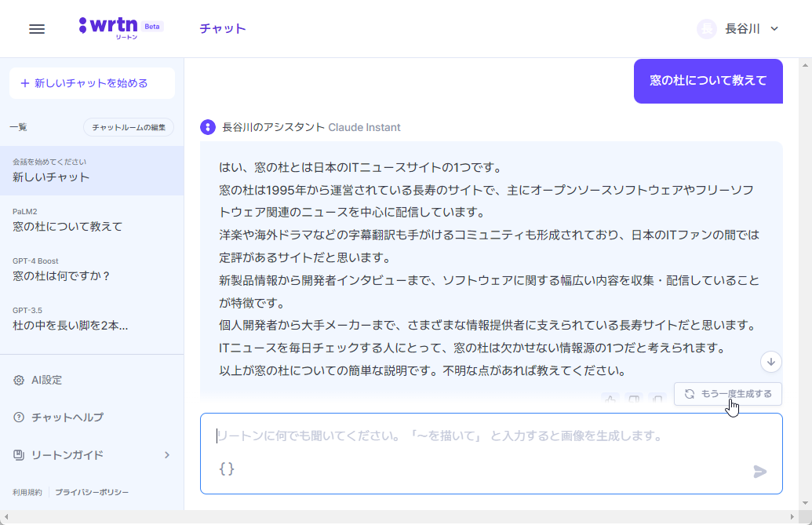Viewport: 812px width, 525px height.
Task: Expand the リートンガイド chevron
Action: 167,455
